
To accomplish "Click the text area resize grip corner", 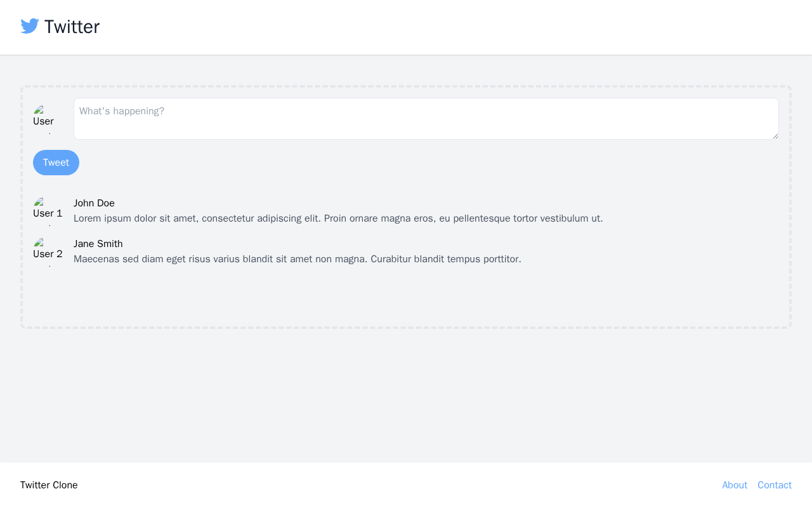I will (775, 135).
